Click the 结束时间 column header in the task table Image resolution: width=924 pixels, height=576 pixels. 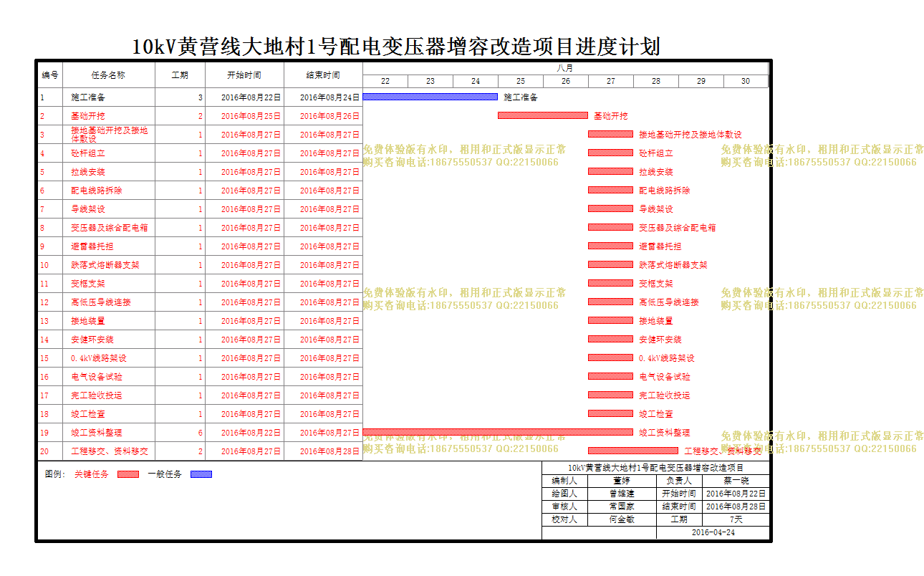click(x=323, y=75)
